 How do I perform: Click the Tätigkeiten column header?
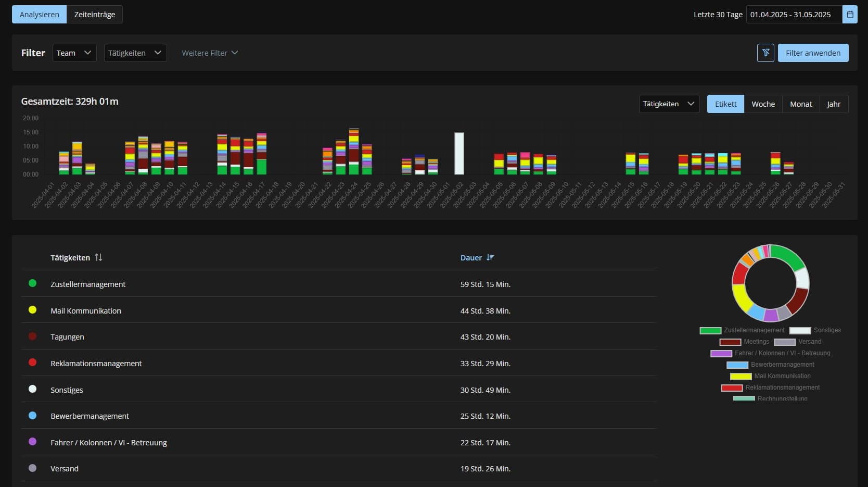(70, 258)
